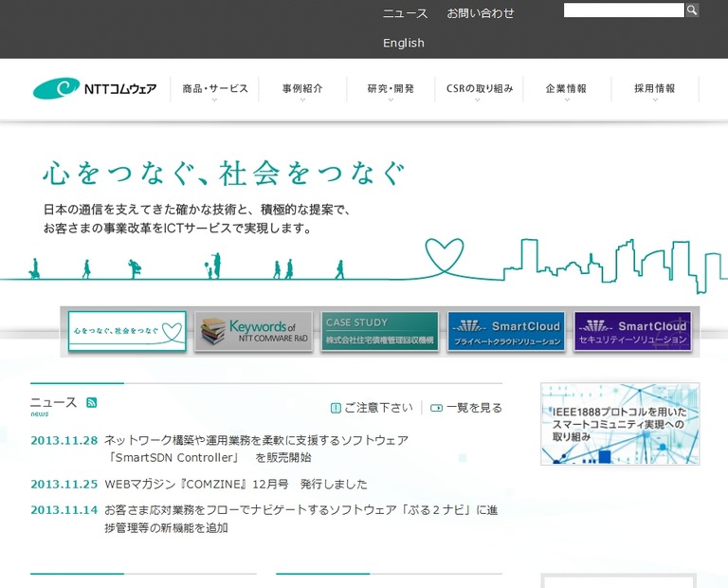Image resolution: width=728 pixels, height=588 pixels.
Task: Open the 研究・開発 menu
Action: tap(391, 88)
